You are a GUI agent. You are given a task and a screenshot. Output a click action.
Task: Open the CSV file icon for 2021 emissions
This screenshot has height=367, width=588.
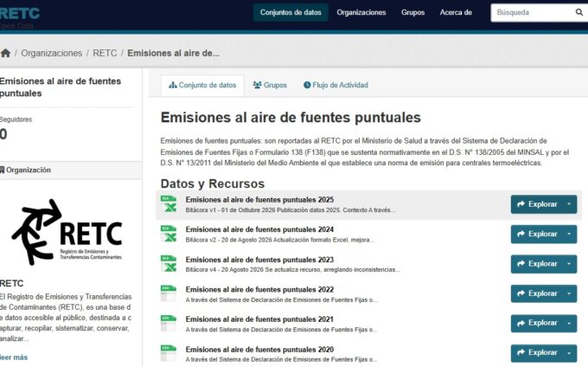pos(169,323)
